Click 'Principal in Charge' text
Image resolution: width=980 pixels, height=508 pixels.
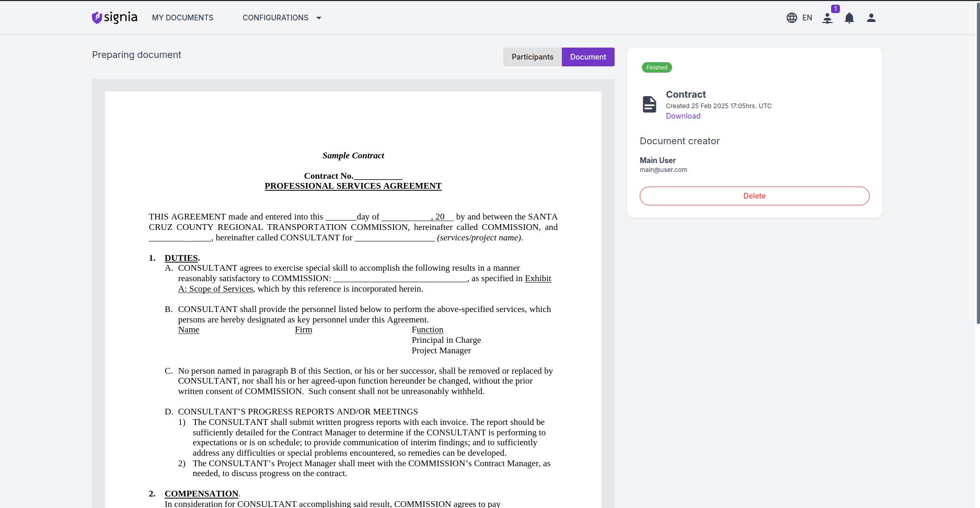click(446, 340)
